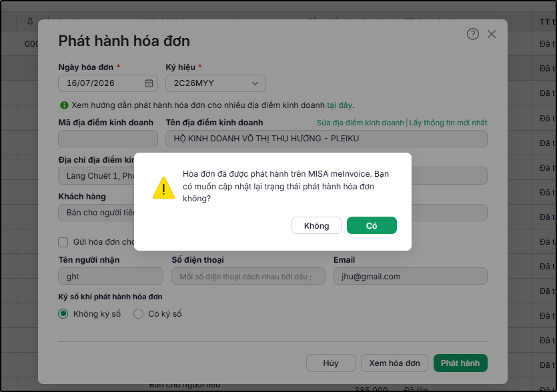Viewport: 557px width, 392px height.
Task: Click the Hủy button
Action: (x=331, y=363)
